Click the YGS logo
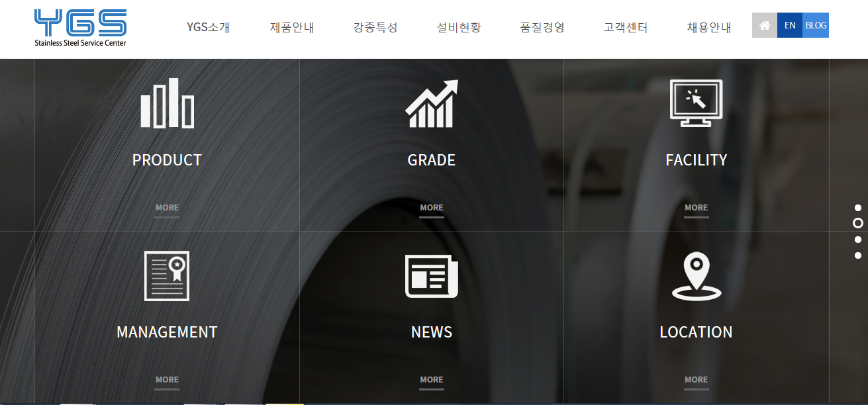 pos(80,27)
